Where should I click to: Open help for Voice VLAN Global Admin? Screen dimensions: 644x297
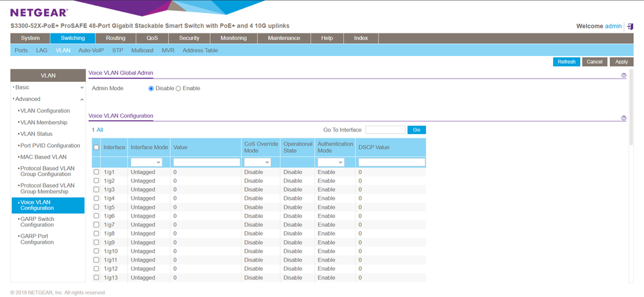point(624,75)
